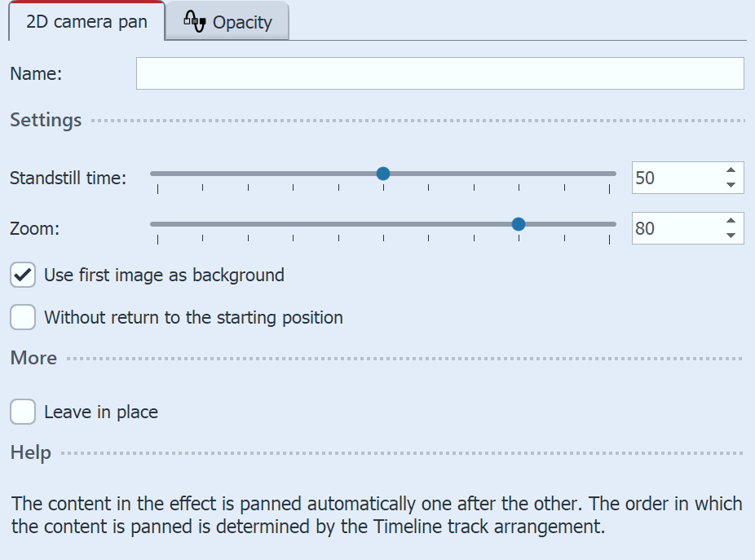Check Without return to the starting position
Screen dimensions: 755x560
[x=22, y=317]
